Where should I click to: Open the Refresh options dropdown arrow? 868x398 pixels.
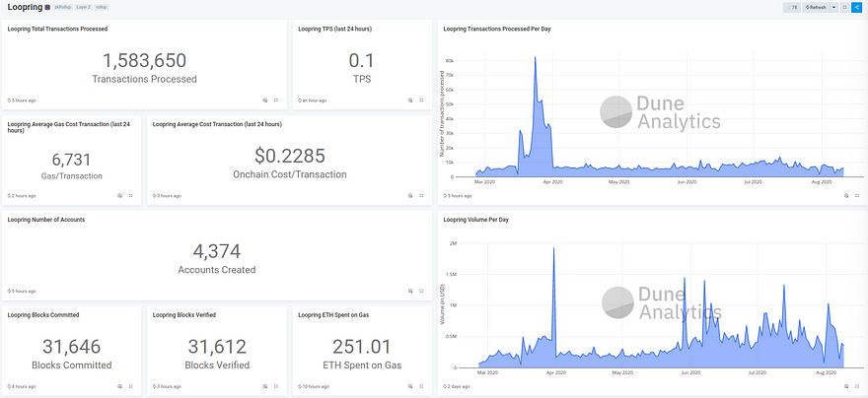[x=833, y=7]
